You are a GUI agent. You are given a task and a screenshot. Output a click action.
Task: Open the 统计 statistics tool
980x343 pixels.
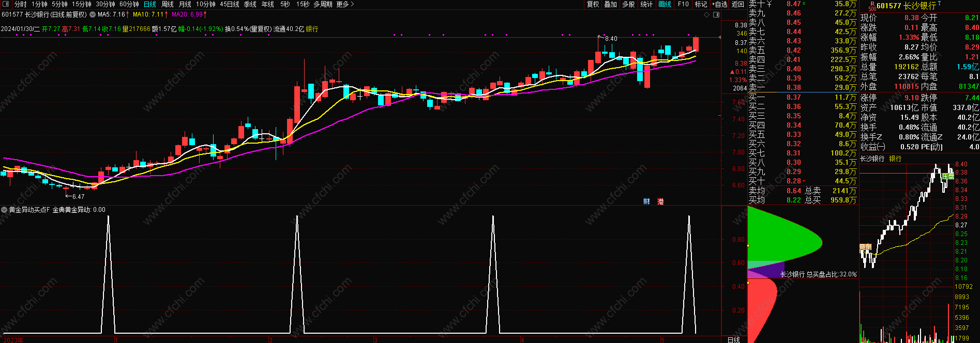(x=646, y=4)
